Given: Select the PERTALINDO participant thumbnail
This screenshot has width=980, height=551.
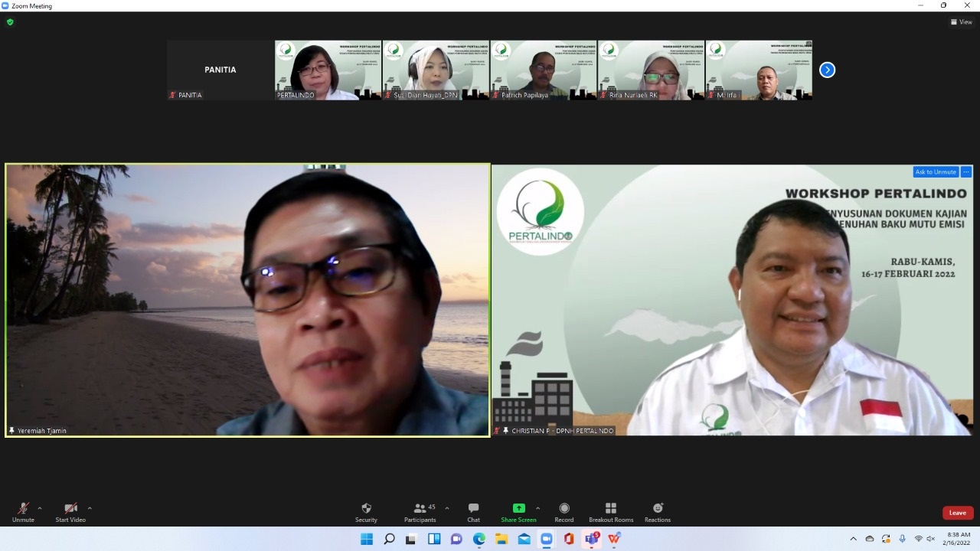Looking at the screenshot, I should [328, 70].
